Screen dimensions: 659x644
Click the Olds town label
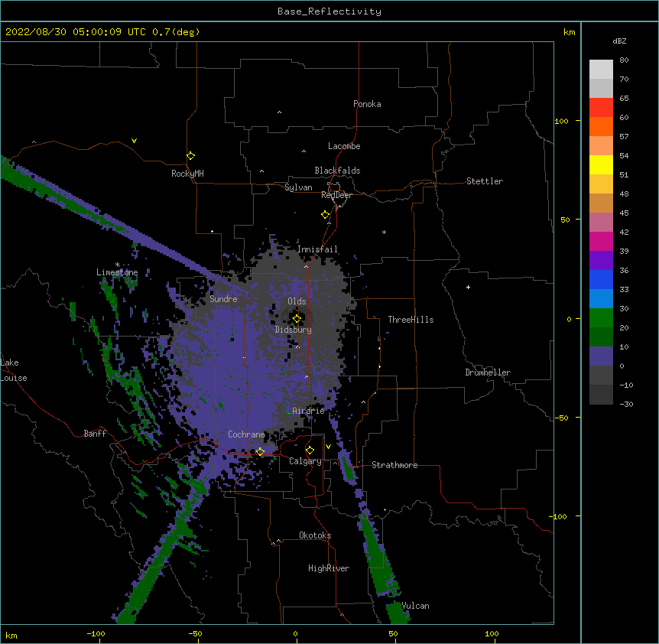click(x=297, y=301)
